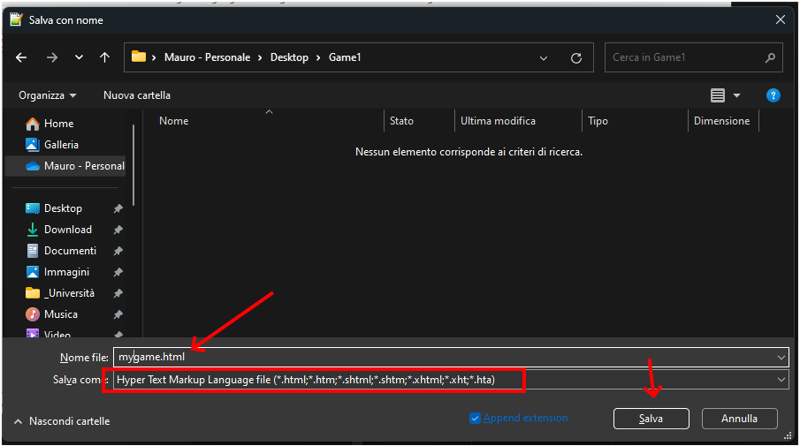Click Notepad++ icon in title bar

[x=16, y=20]
